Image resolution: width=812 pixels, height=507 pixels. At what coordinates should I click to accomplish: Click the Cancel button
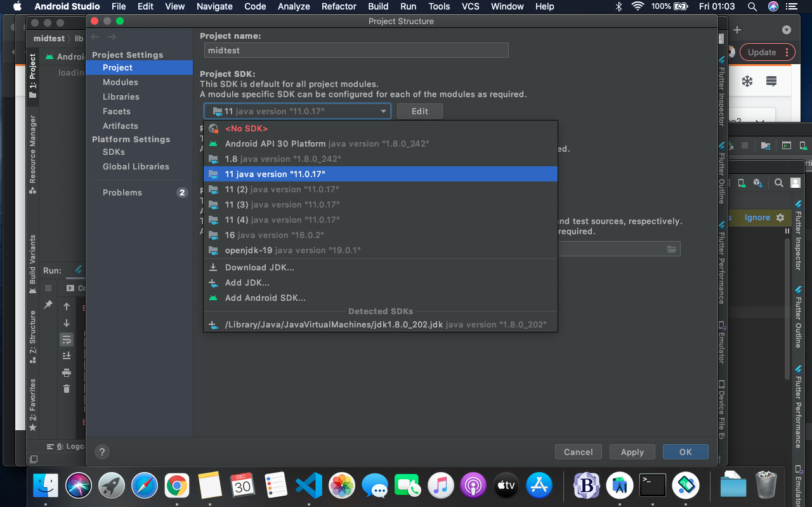(578, 452)
